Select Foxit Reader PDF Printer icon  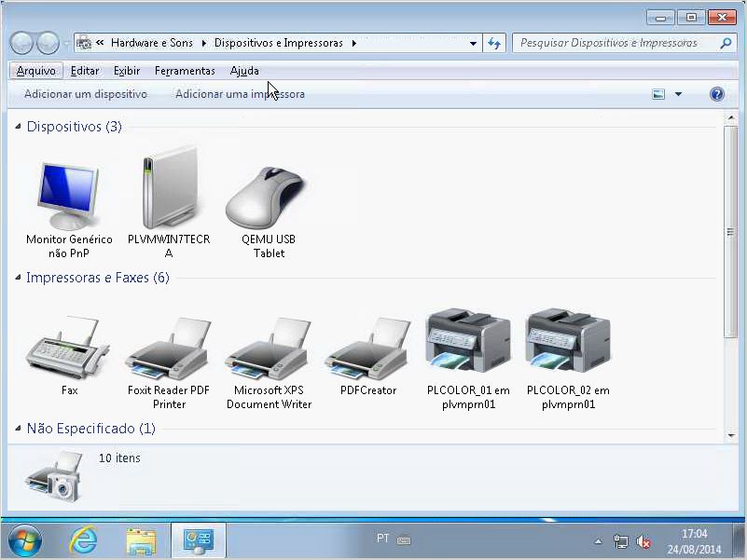pyautogui.click(x=169, y=348)
